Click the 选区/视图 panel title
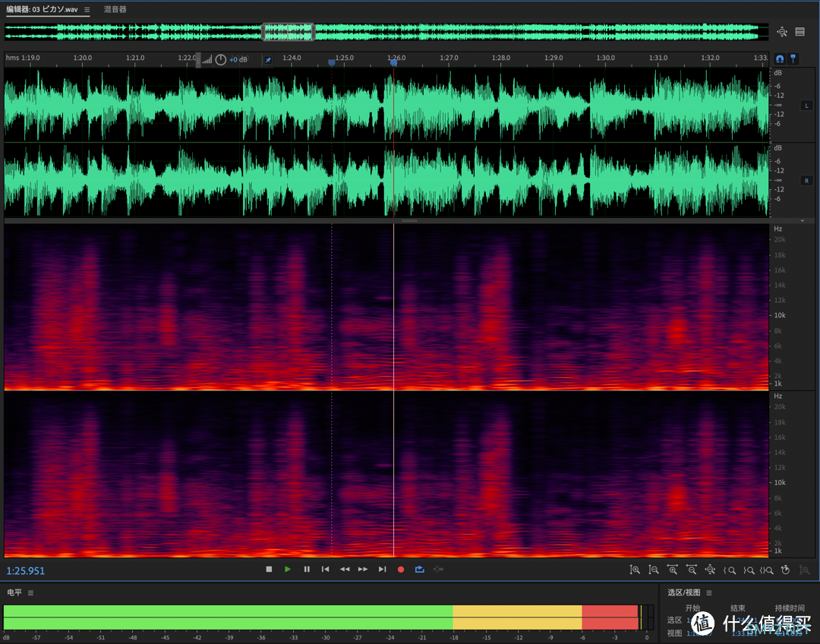The width and height of the screenshot is (820, 644). tap(683, 592)
